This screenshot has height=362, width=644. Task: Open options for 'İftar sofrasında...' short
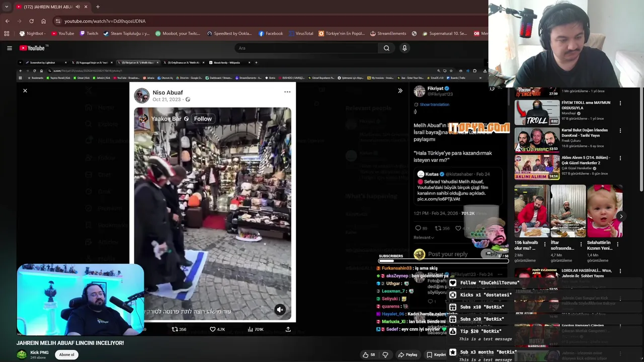tap(581, 244)
